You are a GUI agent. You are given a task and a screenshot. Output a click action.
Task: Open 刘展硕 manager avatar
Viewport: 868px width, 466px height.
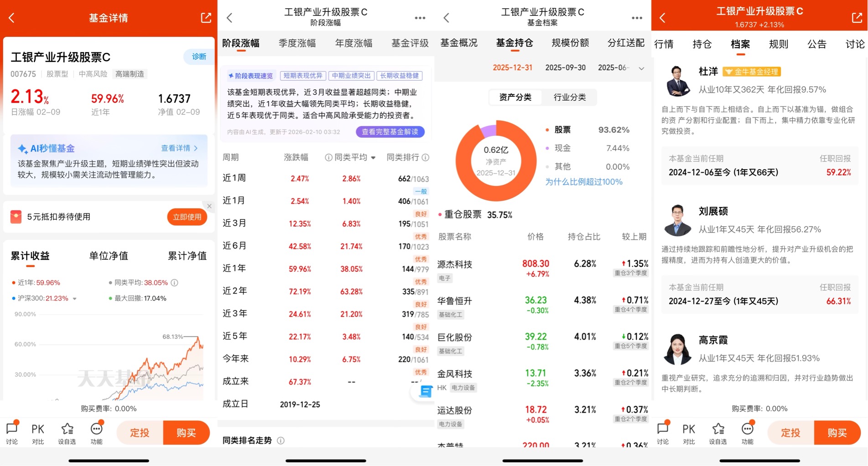677,220
